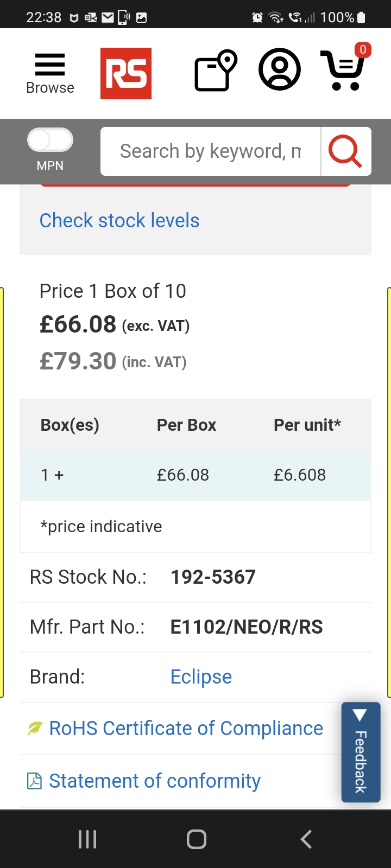This screenshot has width=391, height=868.
Task: Open the Statement of conformity document
Action: pyautogui.click(x=155, y=781)
